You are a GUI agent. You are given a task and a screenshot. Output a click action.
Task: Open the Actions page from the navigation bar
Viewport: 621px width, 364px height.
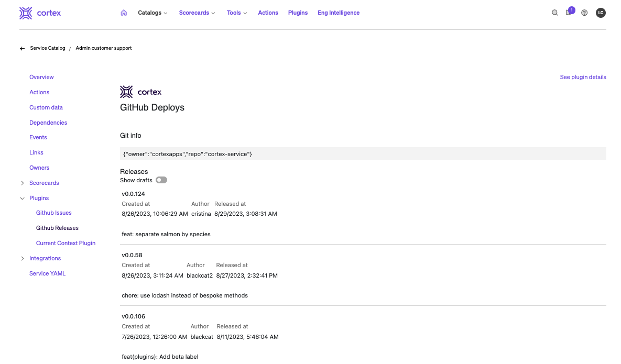[x=268, y=13]
